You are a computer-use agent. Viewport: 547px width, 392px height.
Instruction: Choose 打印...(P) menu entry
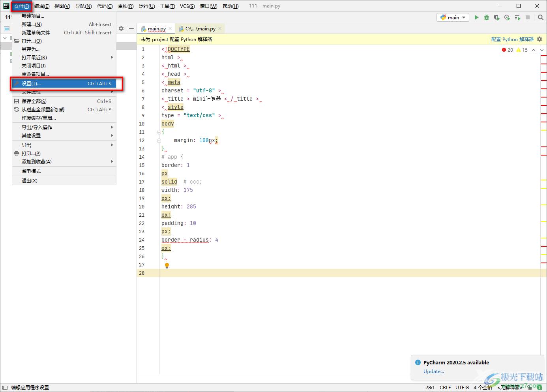tap(64, 153)
